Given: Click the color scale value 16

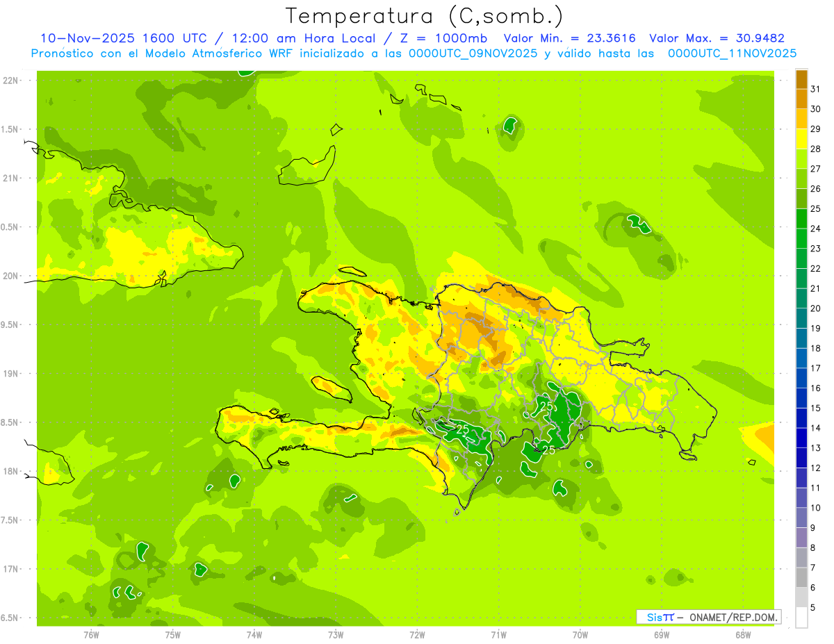Looking at the screenshot, I should [x=815, y=388].
